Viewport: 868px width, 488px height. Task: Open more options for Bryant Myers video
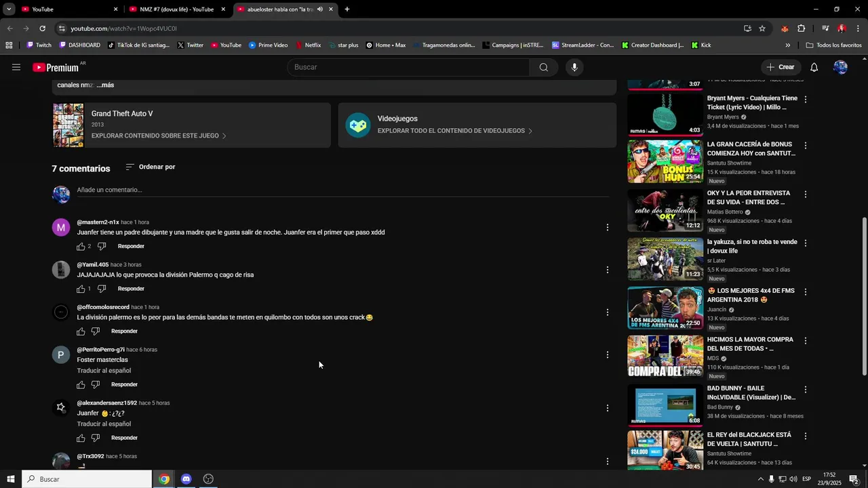click(x=805, y=99)
